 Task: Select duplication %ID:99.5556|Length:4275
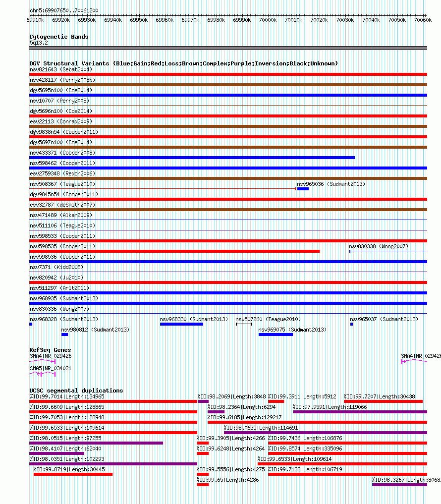231,469
